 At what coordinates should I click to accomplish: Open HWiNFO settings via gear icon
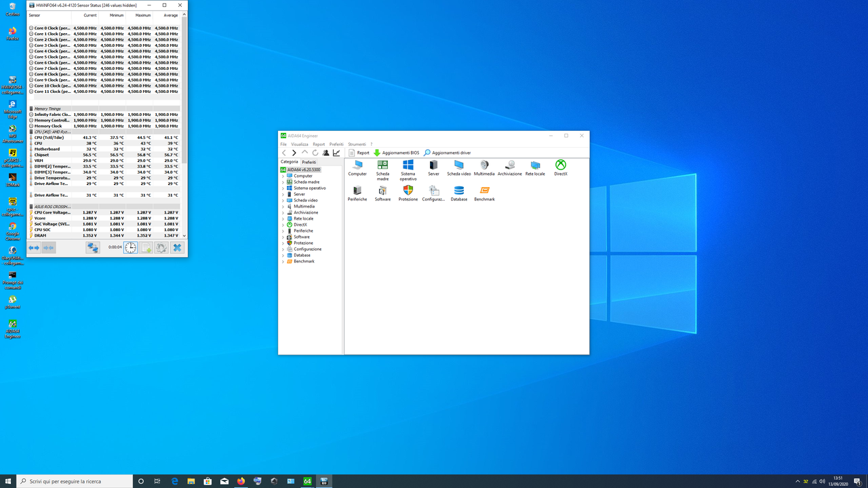click(161, 247)
